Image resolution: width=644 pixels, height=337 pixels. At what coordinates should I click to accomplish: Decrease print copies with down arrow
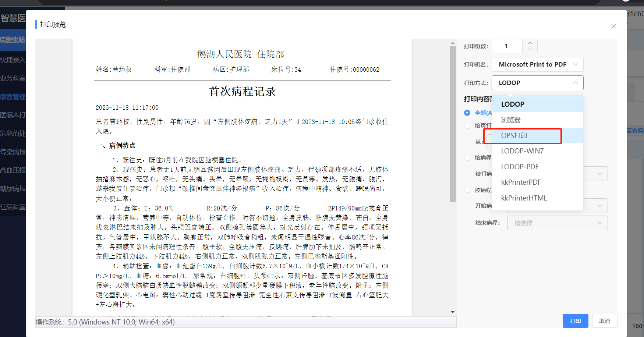[530, 49]
